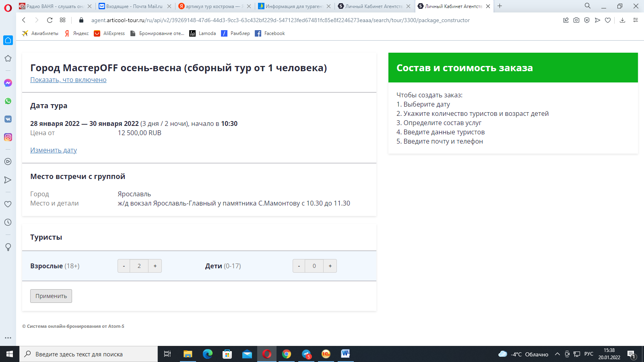This screenshot has height=362, width=644.
Task: Open the Авиабилеты bookmark
Action: [40, 33]
